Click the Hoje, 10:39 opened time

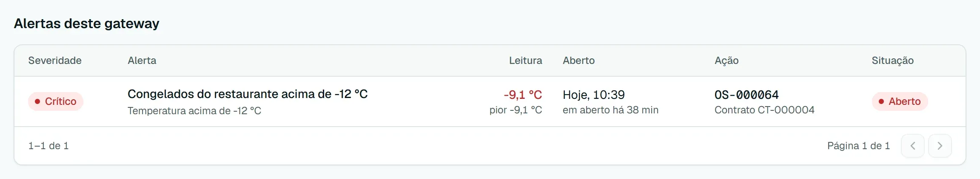594,95
